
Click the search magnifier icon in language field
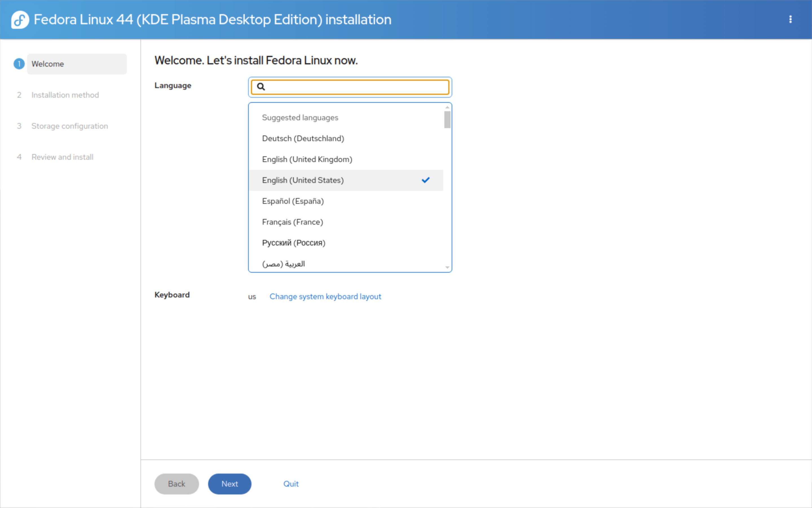[x=261, y=87]
